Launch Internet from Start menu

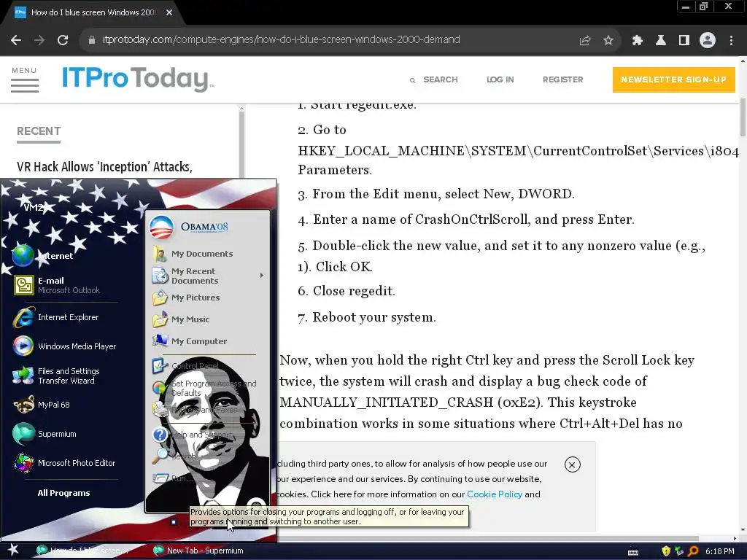click(x=43, y=256)
